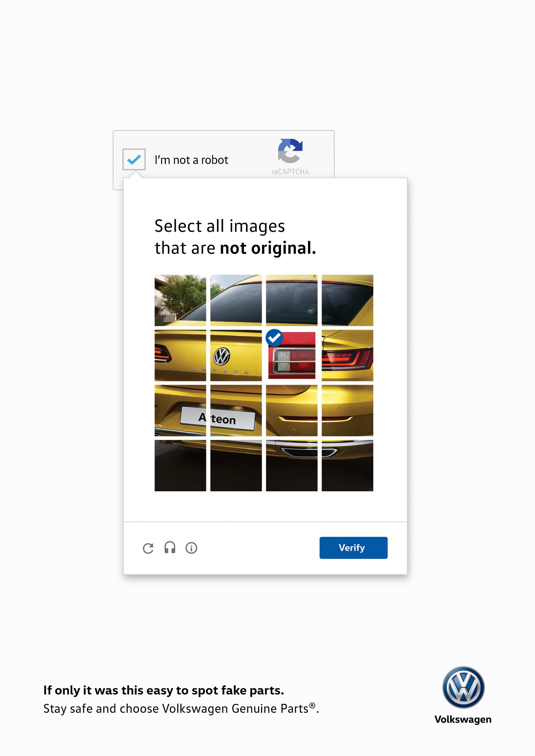Select the left taillight tile in second row

coord(180,355)
